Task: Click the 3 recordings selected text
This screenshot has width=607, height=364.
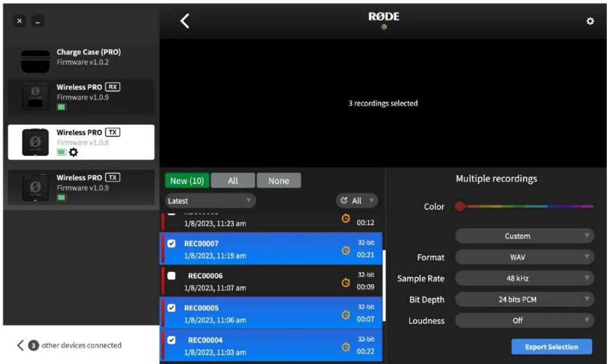Action: pyautogui.click(x=383, y=103)
